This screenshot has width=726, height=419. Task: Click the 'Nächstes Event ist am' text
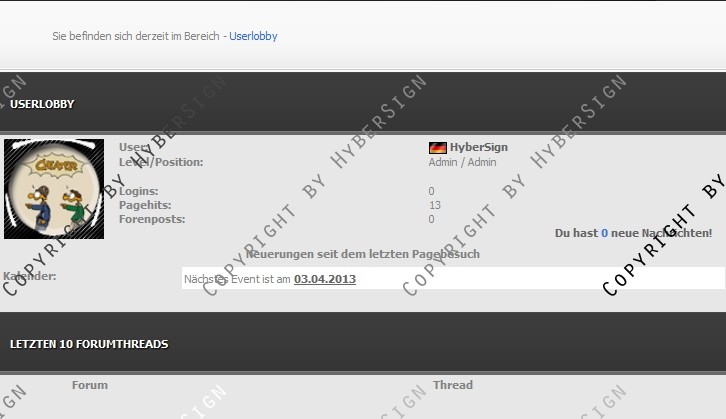click(x=237, y=279)
